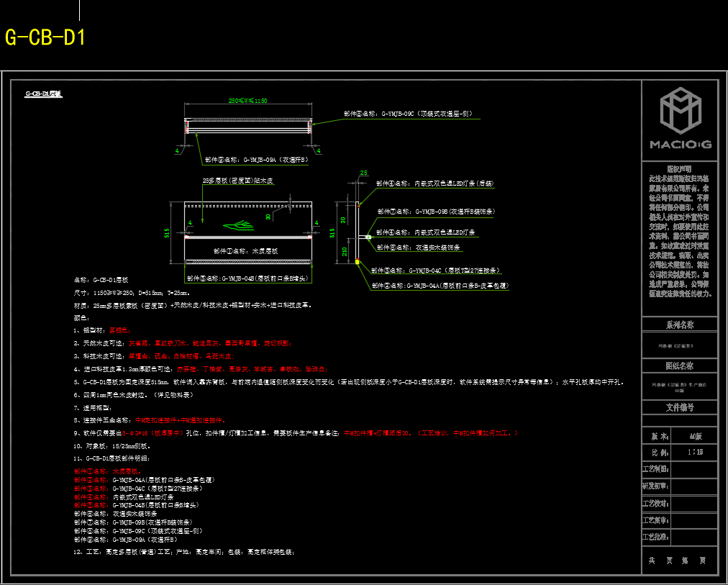
Task: Select the 25多层板(密度面)贴木皮 annotation
Action: coord(238,181)
